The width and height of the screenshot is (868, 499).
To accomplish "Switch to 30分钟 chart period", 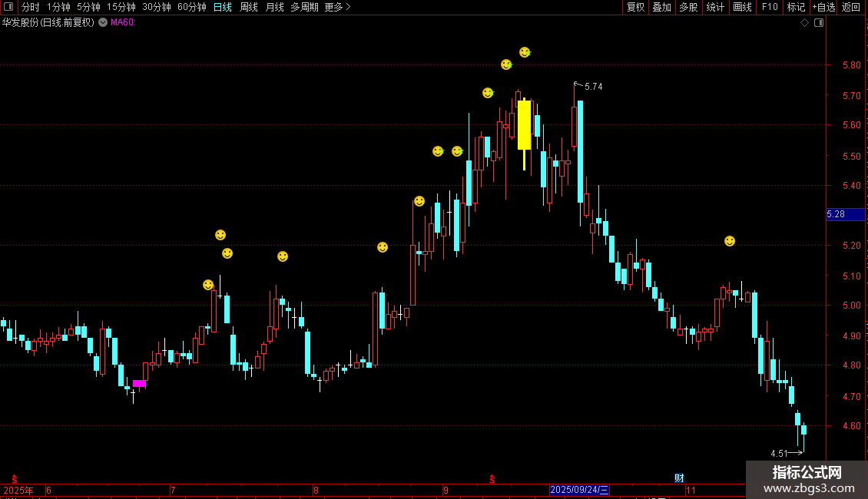I will click(157, 7).
